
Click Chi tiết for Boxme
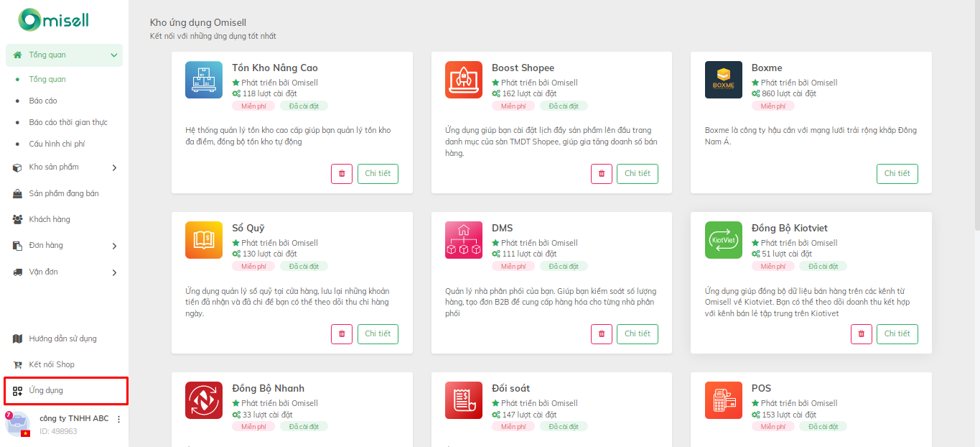coord(897,174)
